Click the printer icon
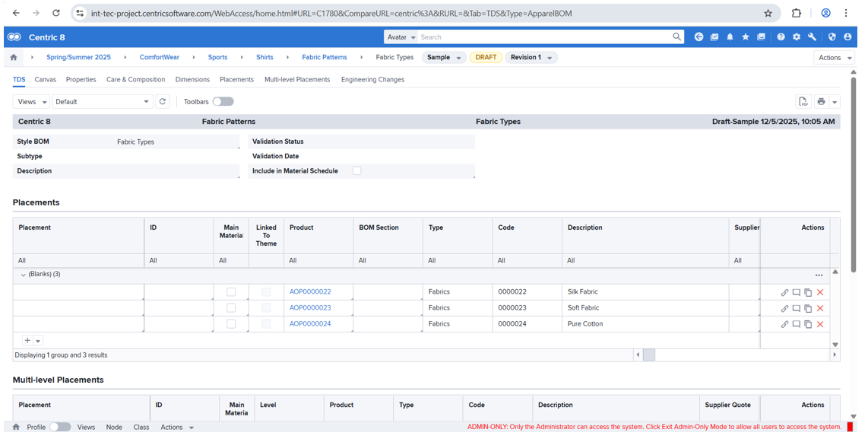 point(821,101)
